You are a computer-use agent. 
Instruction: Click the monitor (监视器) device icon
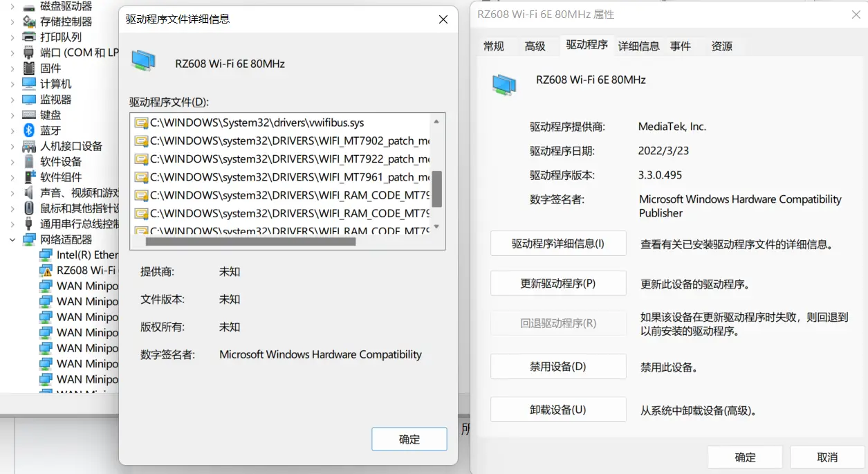pos(29,100)
